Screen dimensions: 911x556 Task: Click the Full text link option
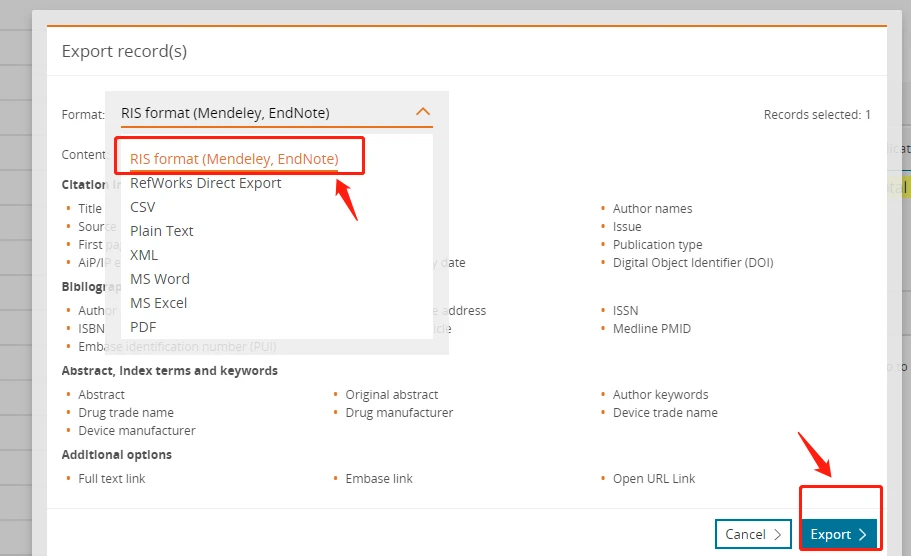pos(112,479)
